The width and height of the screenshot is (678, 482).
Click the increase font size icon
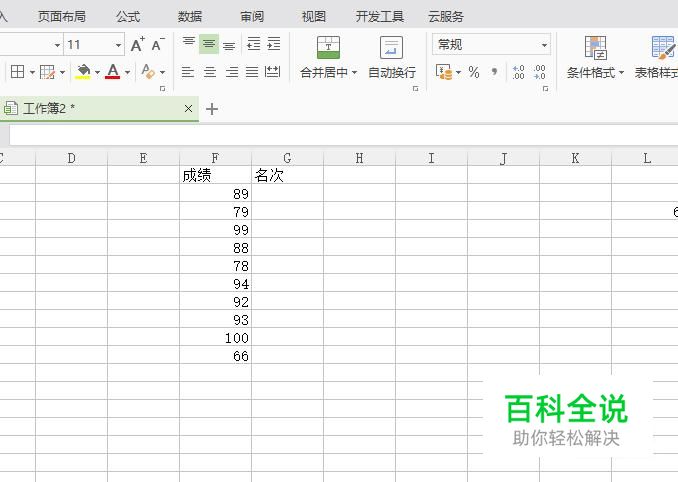138,45
